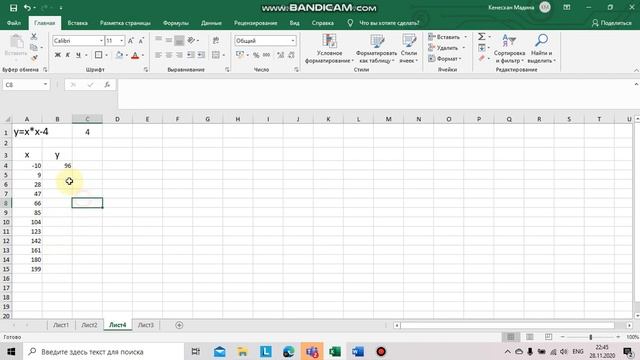Apply red font color with the A icon

(x=135, y=56)
